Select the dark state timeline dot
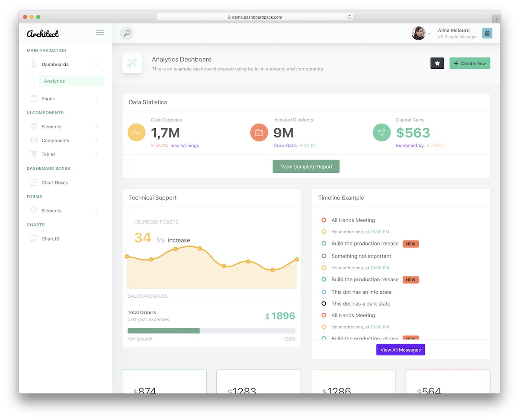 tap(324, 303)
